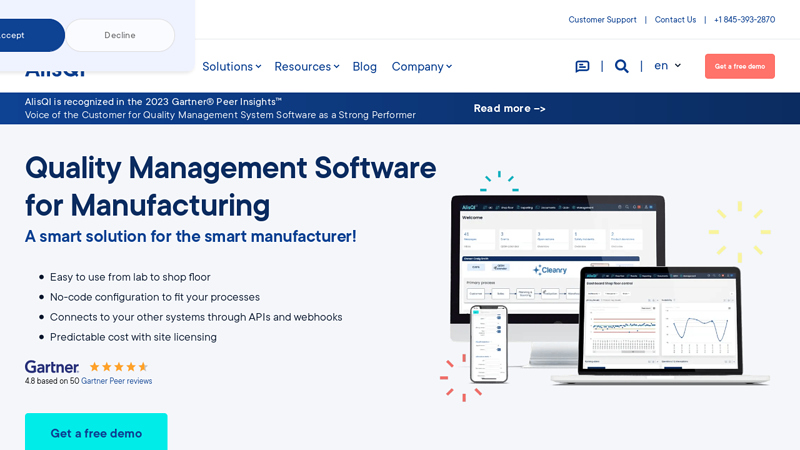Click 'A smart solution for the smart manufacturer!'
Viewport: 800px width, 450px height.
click(191, 236)
